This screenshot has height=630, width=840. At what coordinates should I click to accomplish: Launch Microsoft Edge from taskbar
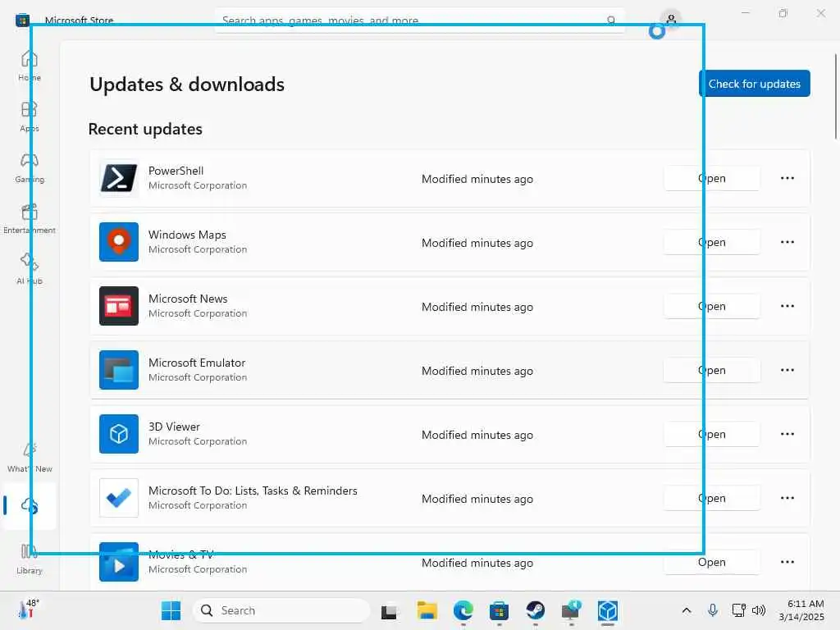pyautogui.click(x=463, y=610)
